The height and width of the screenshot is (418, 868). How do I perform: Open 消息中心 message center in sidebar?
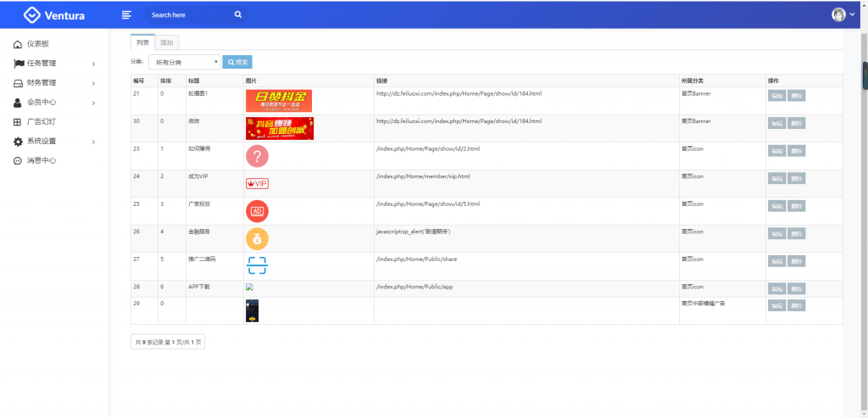click(41, 160)
